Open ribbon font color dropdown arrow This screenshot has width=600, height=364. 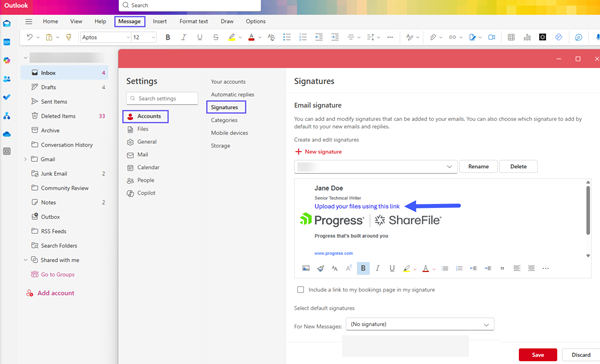pyautogui.click(x=259, y=38)
